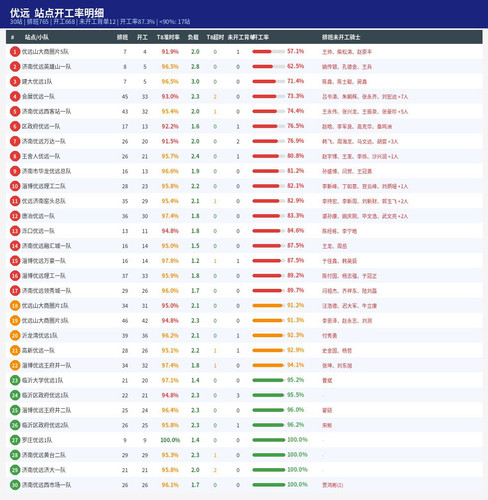Select the red rank 14 badge
Screen dimensions: 488x500
click(x=15, y=246)
